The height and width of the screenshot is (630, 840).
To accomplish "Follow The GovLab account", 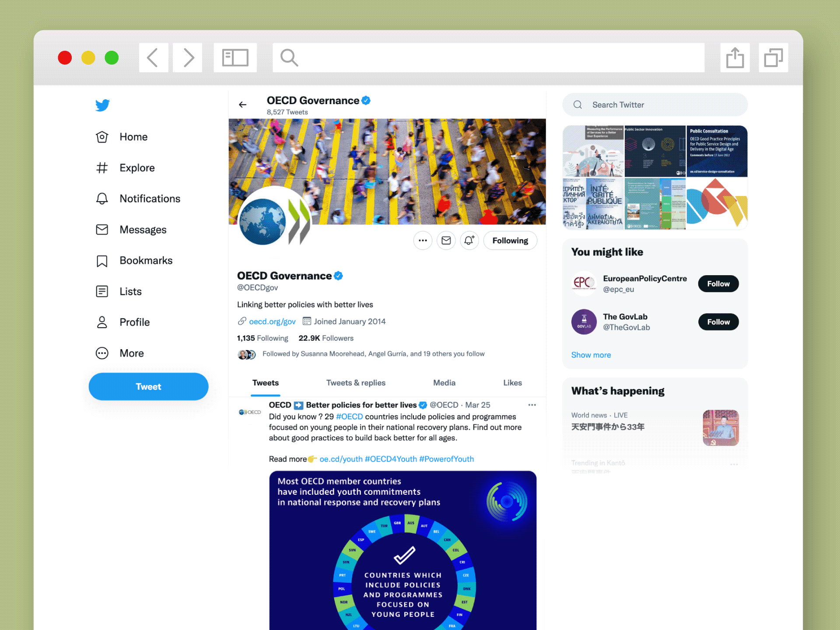I will [x=718, y=322].
